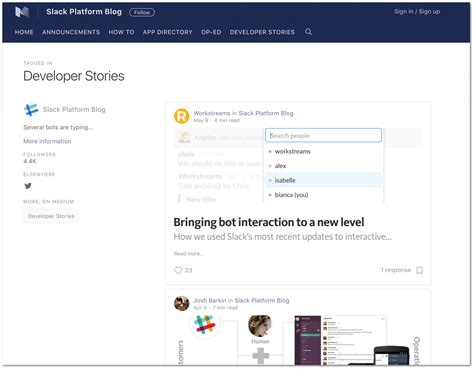
Task: Open the Announcements section
Action: pyautogui.click(x=71, y=32)
